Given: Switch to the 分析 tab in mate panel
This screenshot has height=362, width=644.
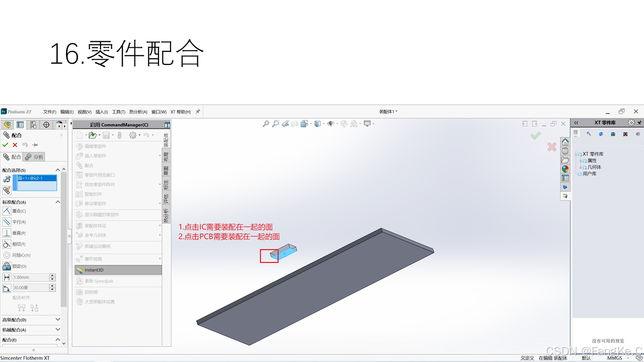Looking at the screenshot, I should click(x=34, y=157).
